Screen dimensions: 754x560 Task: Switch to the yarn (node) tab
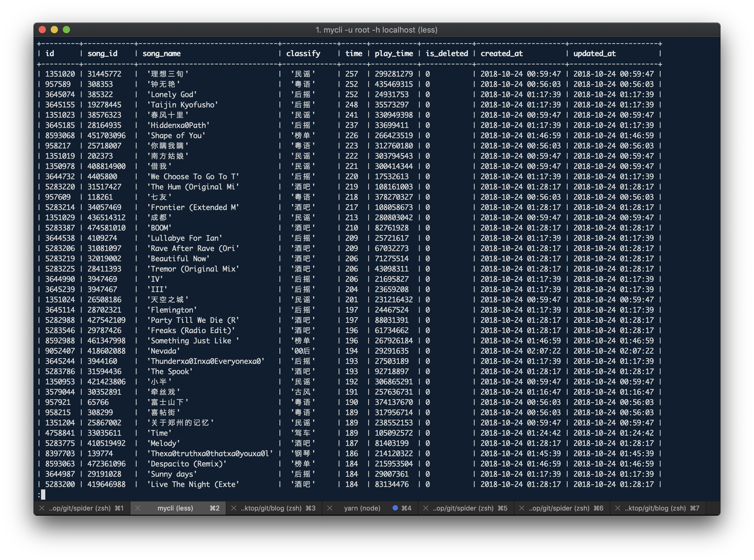click(x=362, y=508)
